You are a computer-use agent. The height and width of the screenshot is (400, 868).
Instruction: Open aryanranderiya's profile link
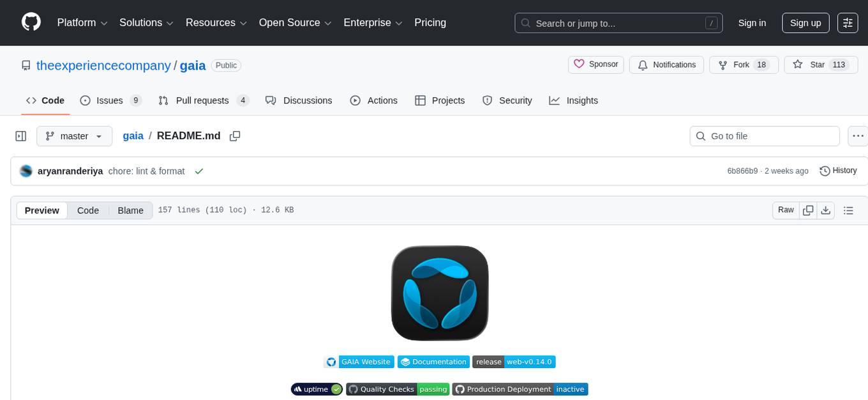pos(70,171)
